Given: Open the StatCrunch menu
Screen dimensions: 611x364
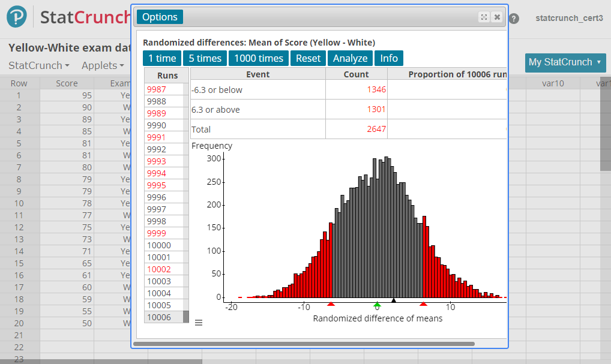Looking at the screenshot, I should pos(39,65).
